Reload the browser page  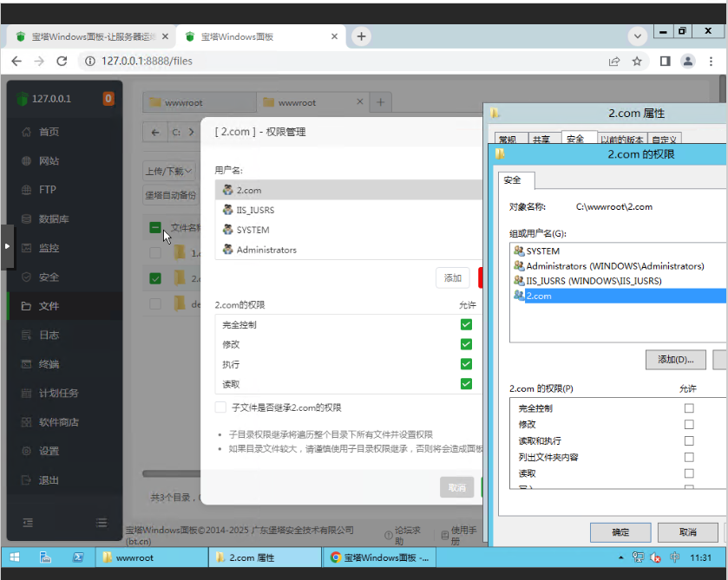[62, 62]
